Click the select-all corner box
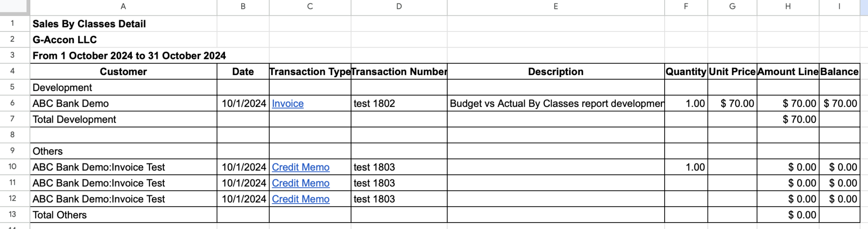The image size is (868, 229). (14, 6)
